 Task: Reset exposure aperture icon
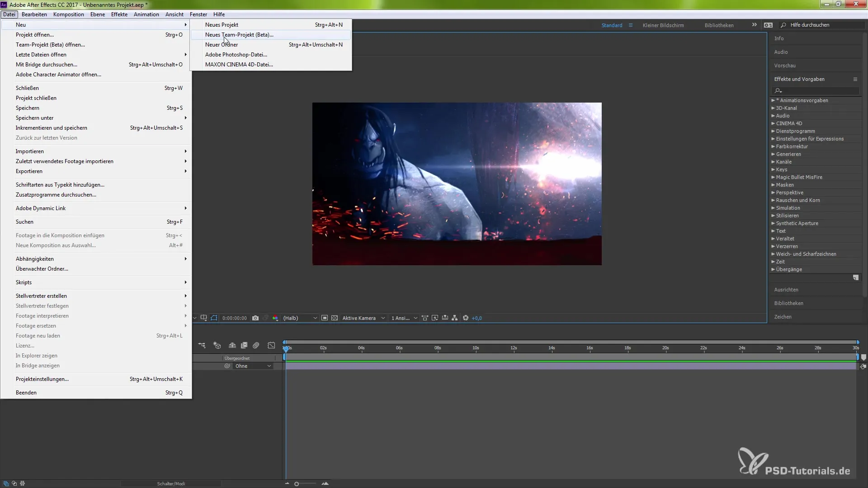coord(466,318)
